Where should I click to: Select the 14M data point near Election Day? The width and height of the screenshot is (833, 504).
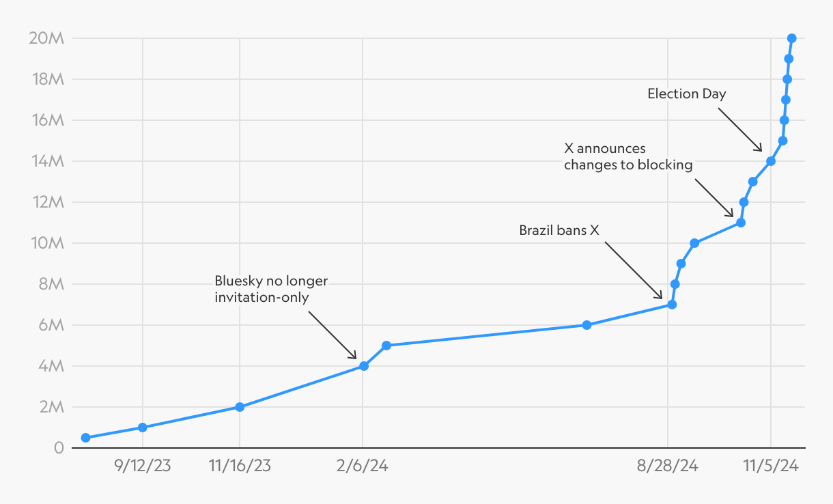[x=770, y=161]
